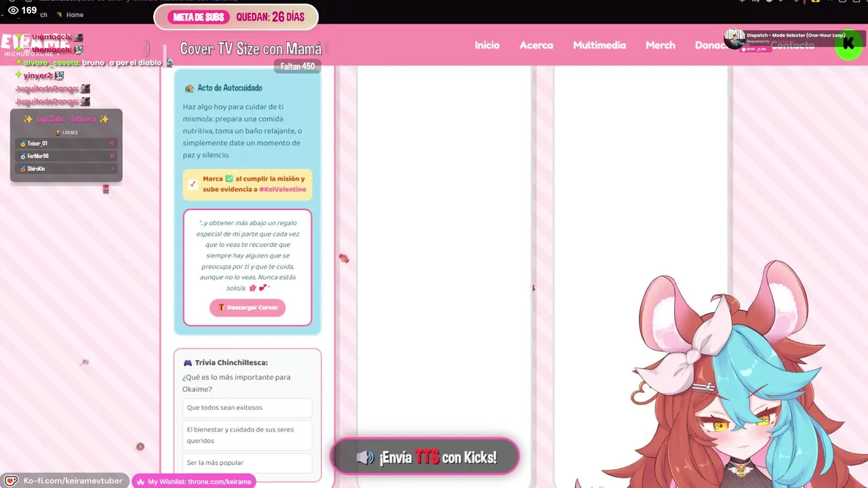Click the 'My Wishlist: throne.com/keirame' badge

coord(194,481)
